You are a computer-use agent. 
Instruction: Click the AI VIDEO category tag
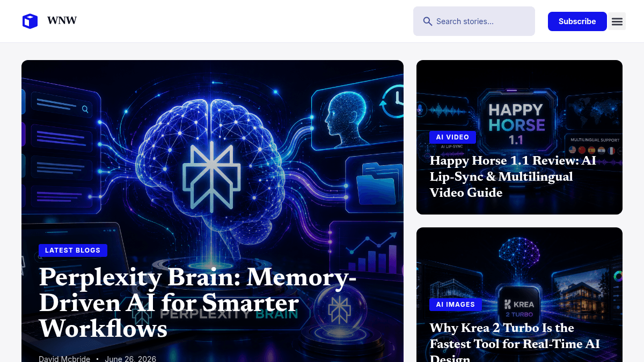452,137
